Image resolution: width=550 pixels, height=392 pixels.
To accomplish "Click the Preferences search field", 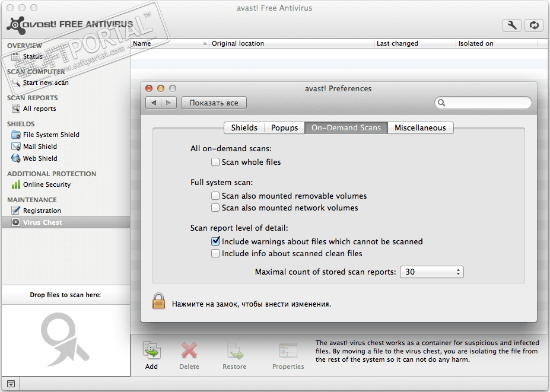I will [483, 103].
